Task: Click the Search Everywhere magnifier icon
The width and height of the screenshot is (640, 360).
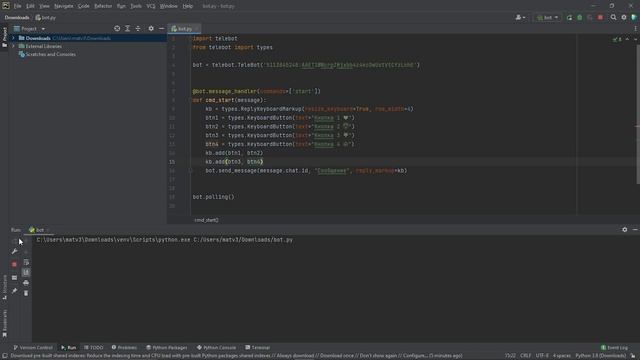Action: coord(613,18)
